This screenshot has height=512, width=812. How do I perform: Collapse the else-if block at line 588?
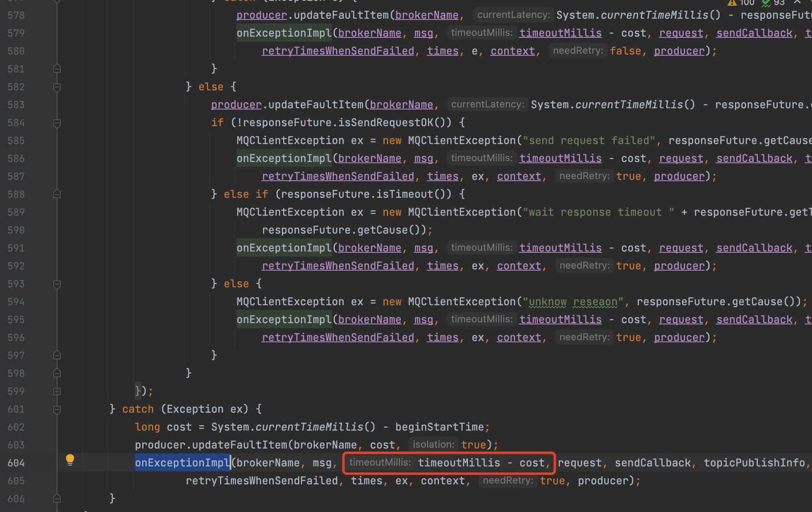pos(57,195)
